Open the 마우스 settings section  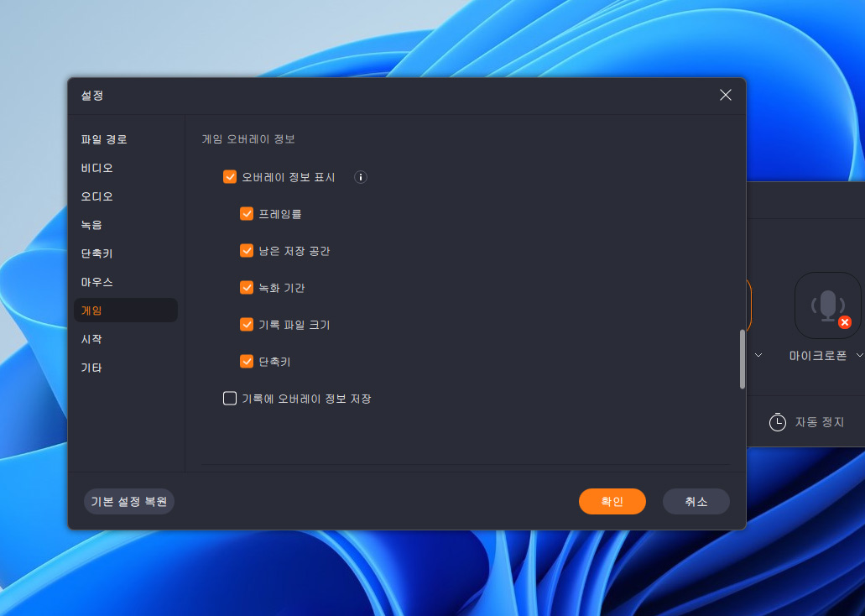click(x=97, y=282)
